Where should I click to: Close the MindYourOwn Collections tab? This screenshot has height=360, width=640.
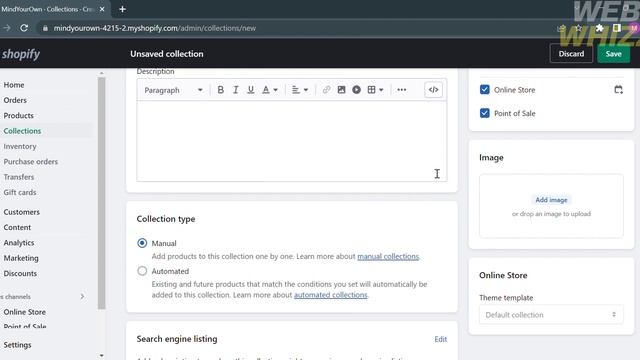tap(102, 9)
